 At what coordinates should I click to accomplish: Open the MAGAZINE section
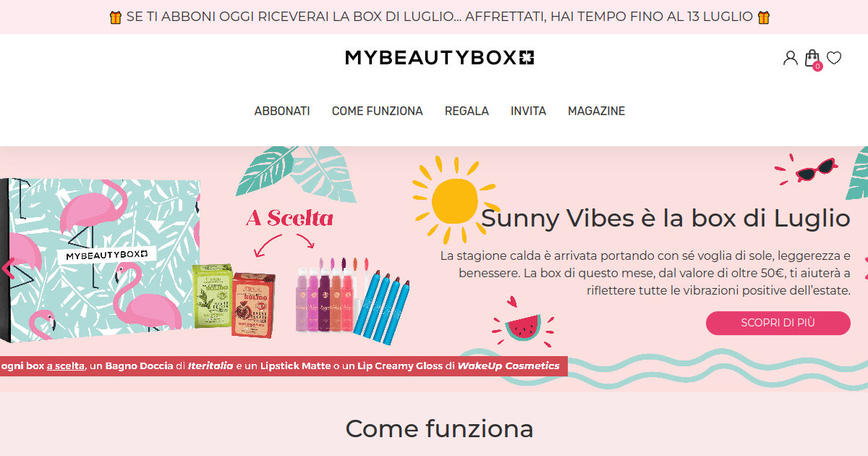tap(596, 111)
